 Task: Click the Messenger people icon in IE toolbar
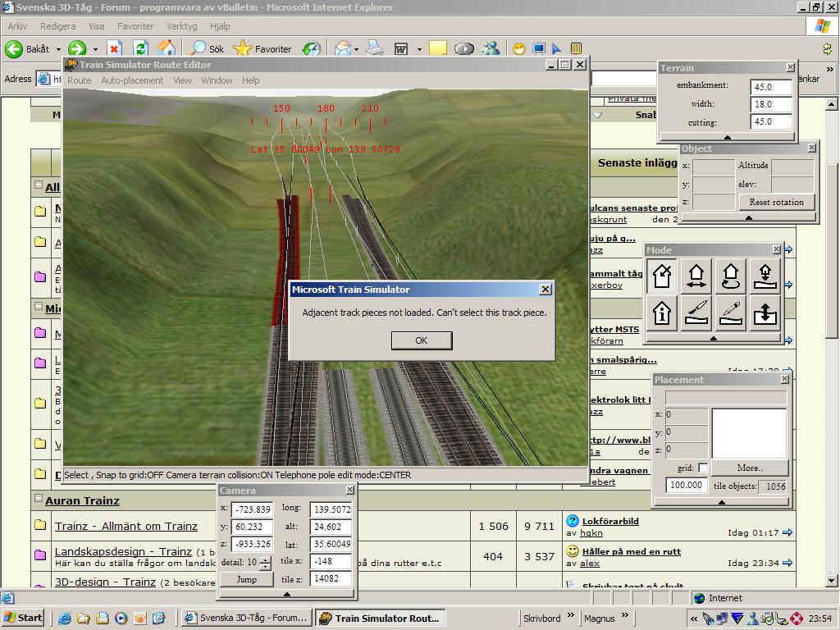pos(491,48)
